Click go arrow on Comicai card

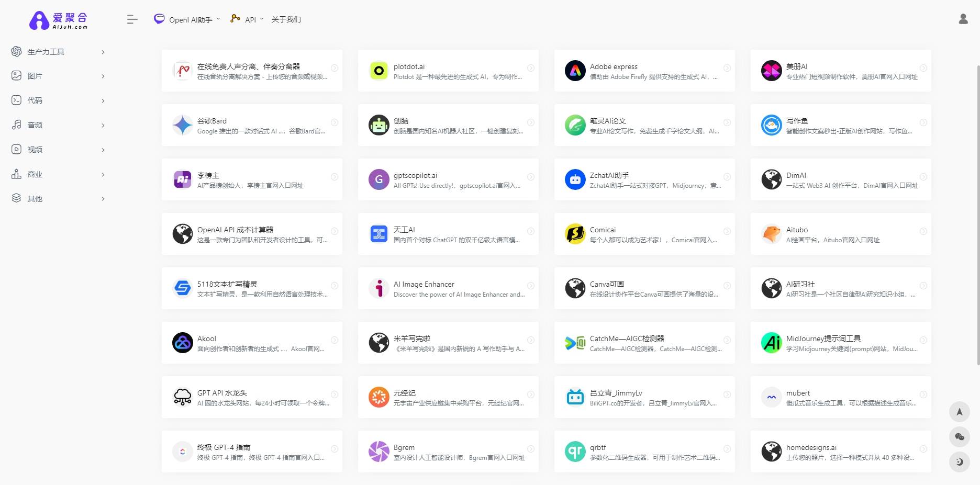(727, 231)
